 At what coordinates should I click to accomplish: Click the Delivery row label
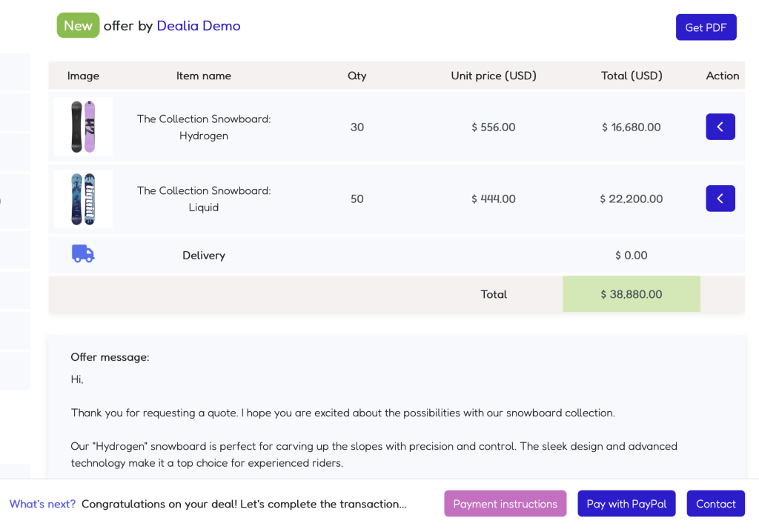(204, 256)
